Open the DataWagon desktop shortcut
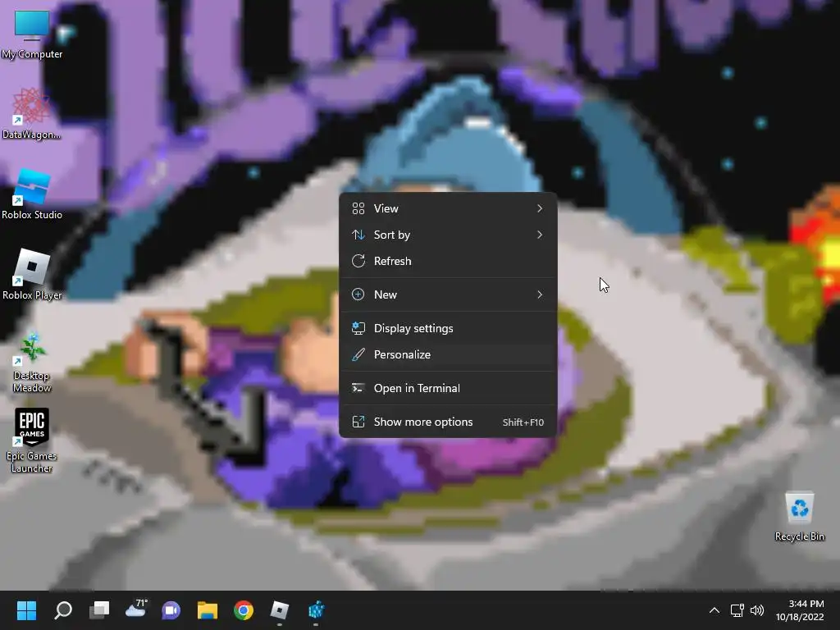Image resolution: width=840 pixels, height=630 pixels. coord(32,113)
